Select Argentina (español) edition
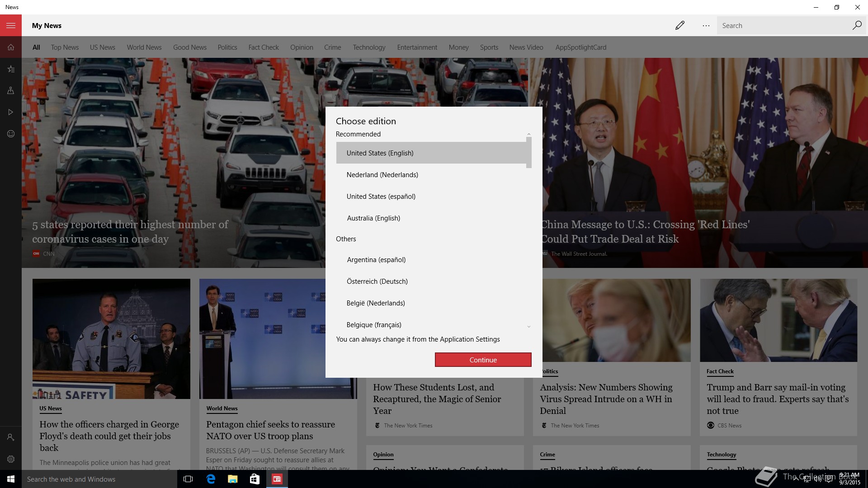Image resolution: width=868 pixels, height=488 pixels. [x=431, y=260]
